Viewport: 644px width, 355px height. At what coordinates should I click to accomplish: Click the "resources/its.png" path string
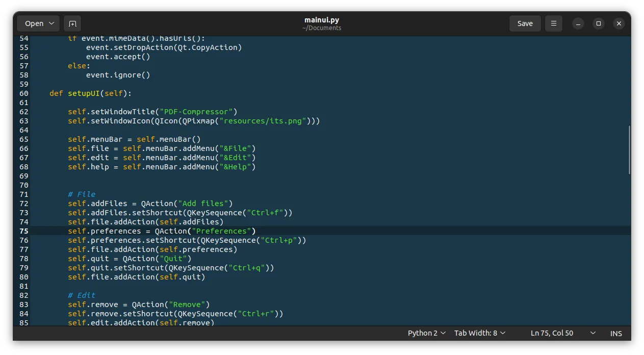(x=263, y=121)
